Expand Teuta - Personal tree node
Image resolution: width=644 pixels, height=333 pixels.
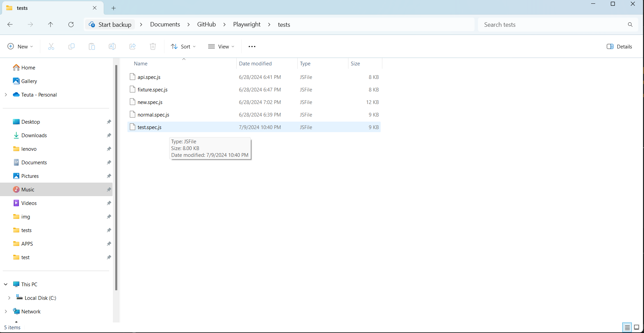tap(6, 95)
